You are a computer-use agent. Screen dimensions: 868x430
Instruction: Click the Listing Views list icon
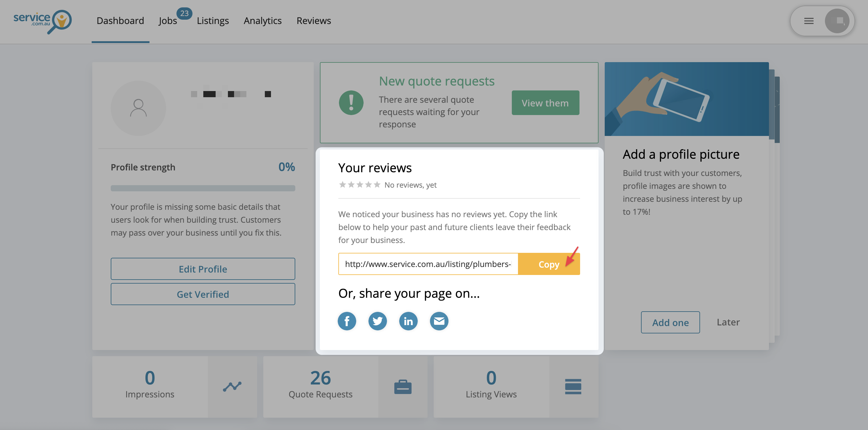(x=573, y=387)
